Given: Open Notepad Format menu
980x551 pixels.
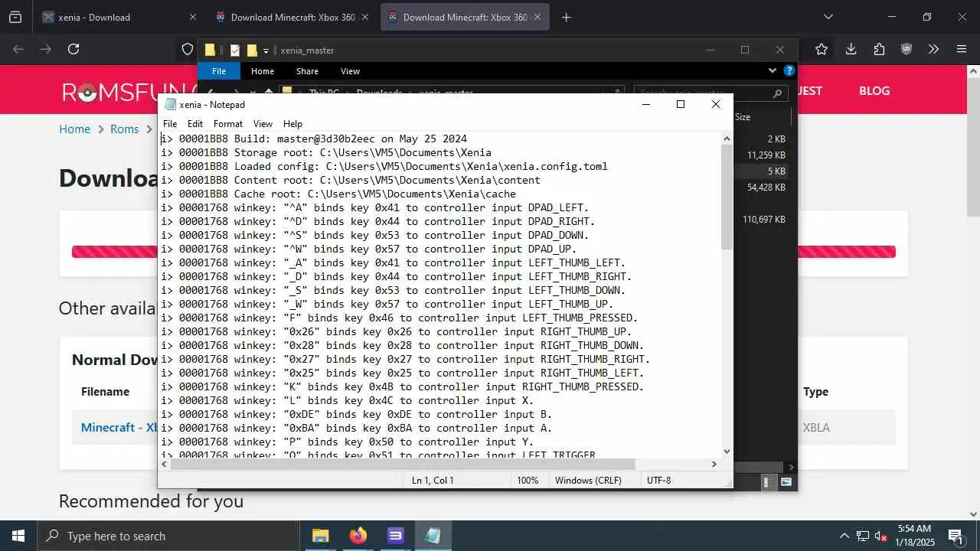Looking at the screenshot, I should coord(228,123).
